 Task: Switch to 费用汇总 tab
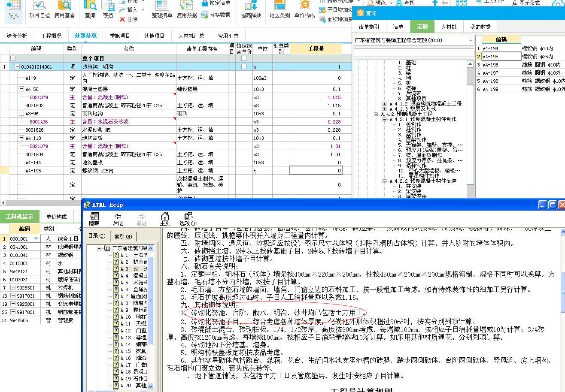pyautogui.click(x=228, y=36)
